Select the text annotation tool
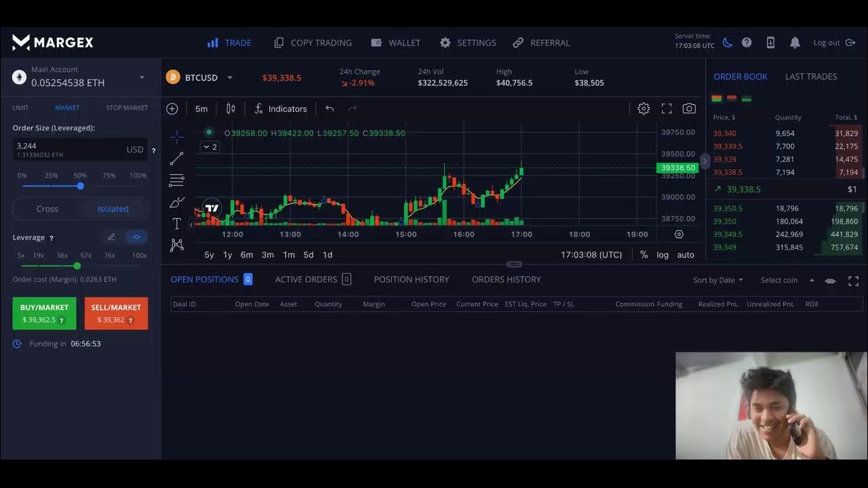 176,224
